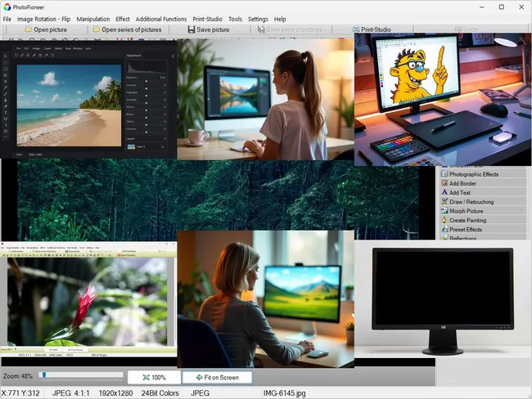Expand the Tools menu
This screenshot has height=399, width=532.
(235, 19)
